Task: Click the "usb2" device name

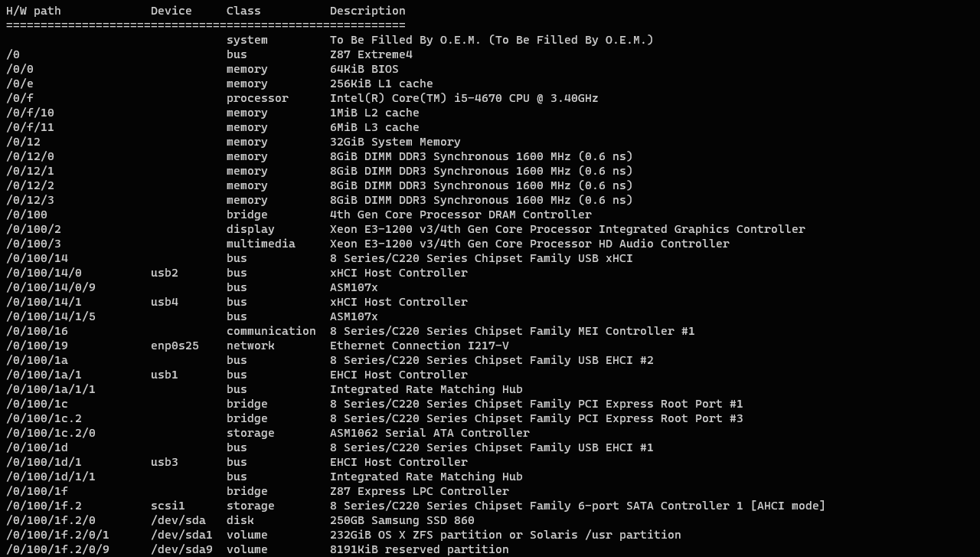Action: 165,273
